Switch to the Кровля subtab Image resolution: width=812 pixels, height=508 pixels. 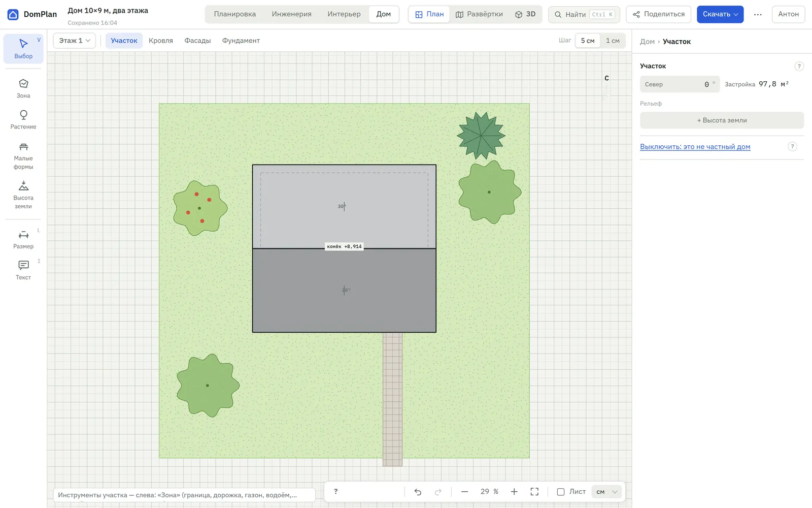[x=161, y=41]
